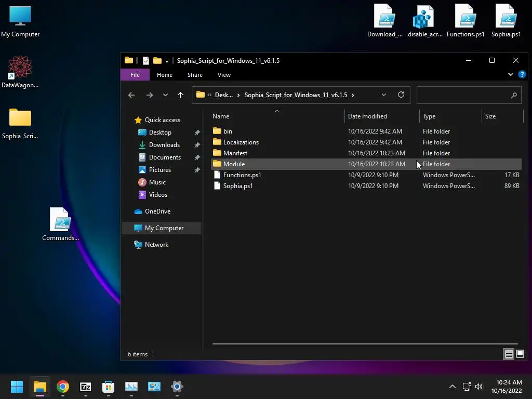Open Customize Quick Access Toolbar dropdown
The width and height of the screenshot is (532, 399).
(x=167, y=61)
